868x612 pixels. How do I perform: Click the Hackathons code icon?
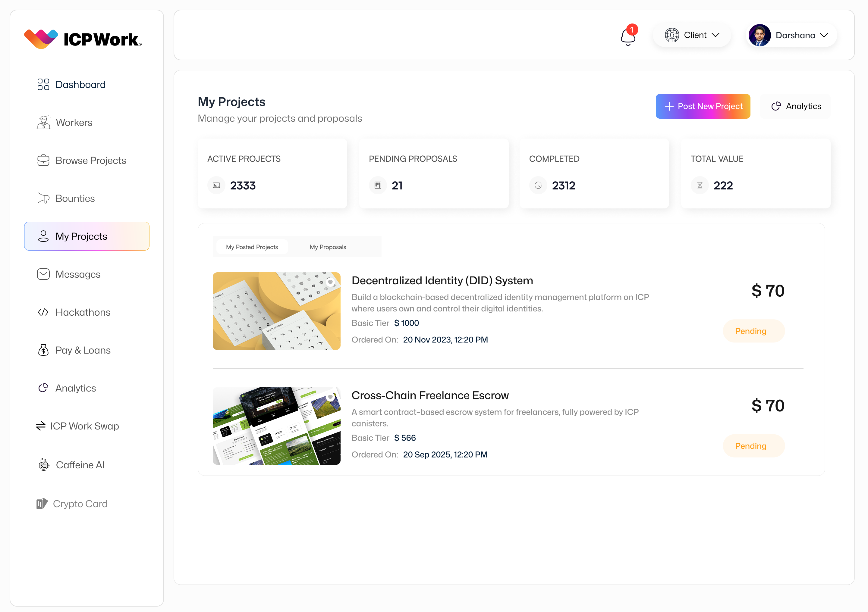pos(43,312)
